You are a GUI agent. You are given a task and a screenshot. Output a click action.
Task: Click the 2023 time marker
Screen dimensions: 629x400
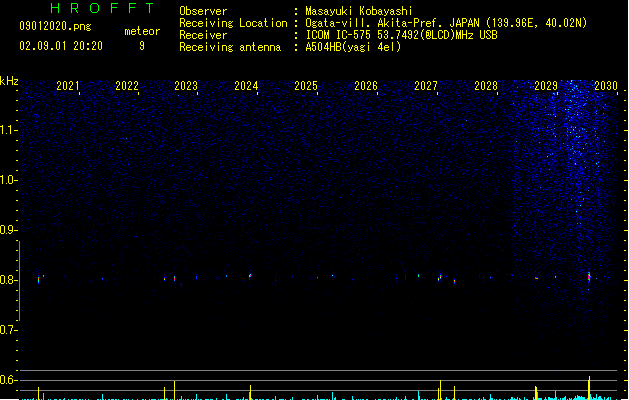pyautogui.click(x=186, y=86)
